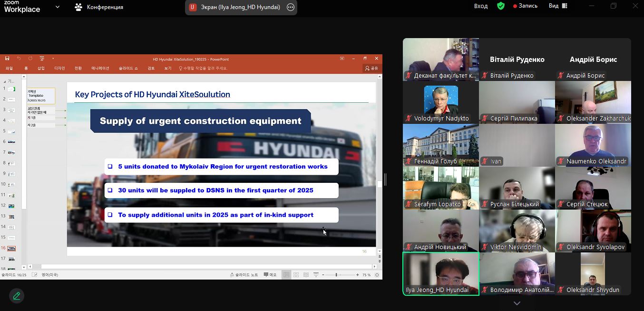Open Ribbon Display Options icon in PowerPoint title bar

[x=342, y=59]
